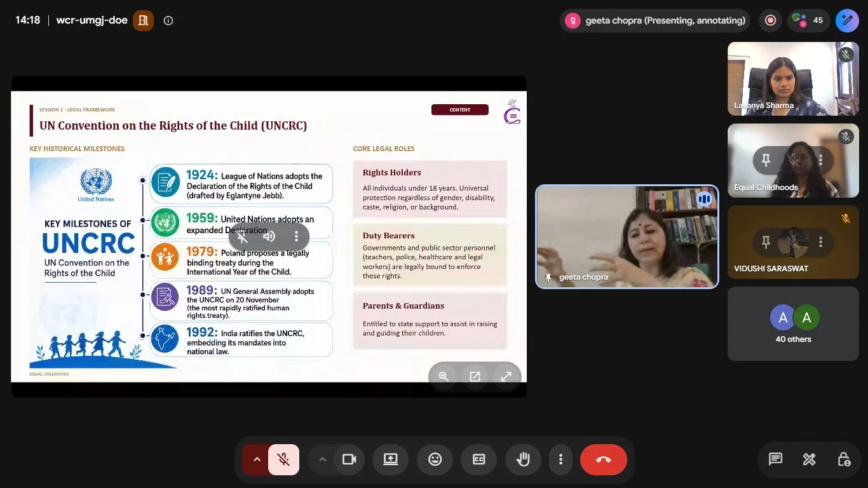This screenshot has height=488, width=868.
Task: Open host controls lock icon
Action: [x=843, y=459]
